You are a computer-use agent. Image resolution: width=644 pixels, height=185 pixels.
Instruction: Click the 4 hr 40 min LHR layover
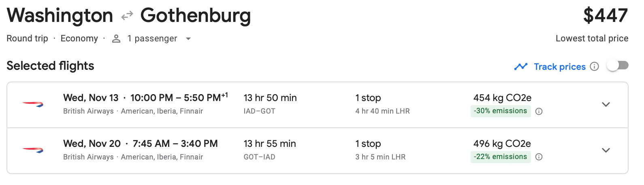coord(382,111)
